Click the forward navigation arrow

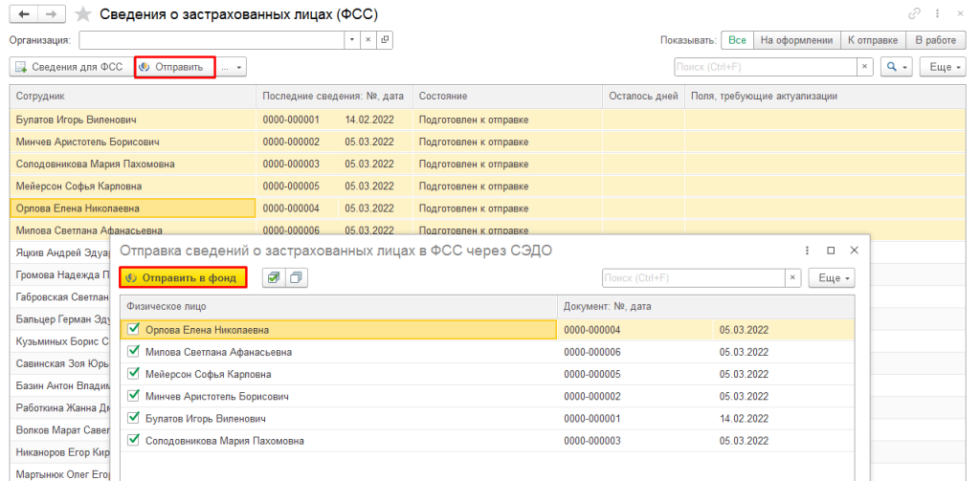pyautogui.click(x=51, y=14)
